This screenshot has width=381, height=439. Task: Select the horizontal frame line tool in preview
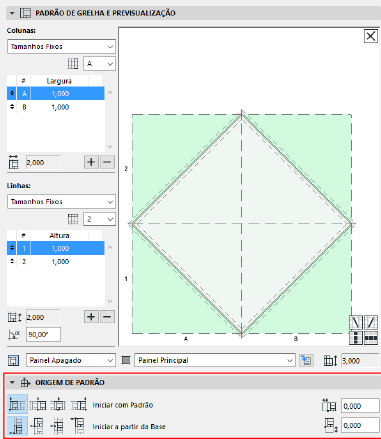371,338
